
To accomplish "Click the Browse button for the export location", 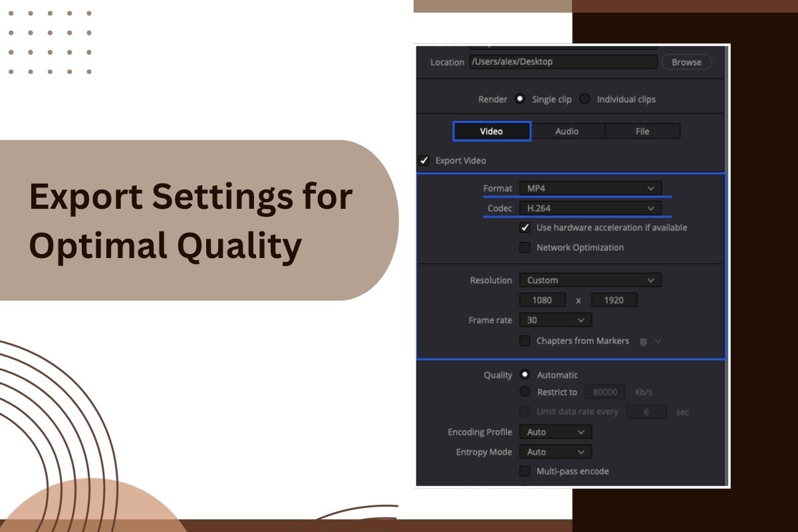I will pyautogui.click(x=686, y=62).
